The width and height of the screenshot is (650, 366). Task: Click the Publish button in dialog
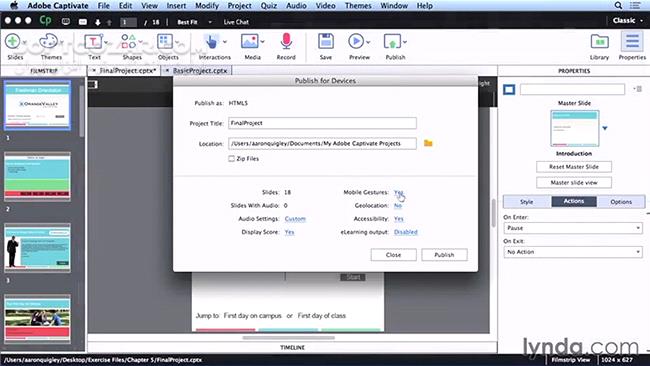point(444,255)
